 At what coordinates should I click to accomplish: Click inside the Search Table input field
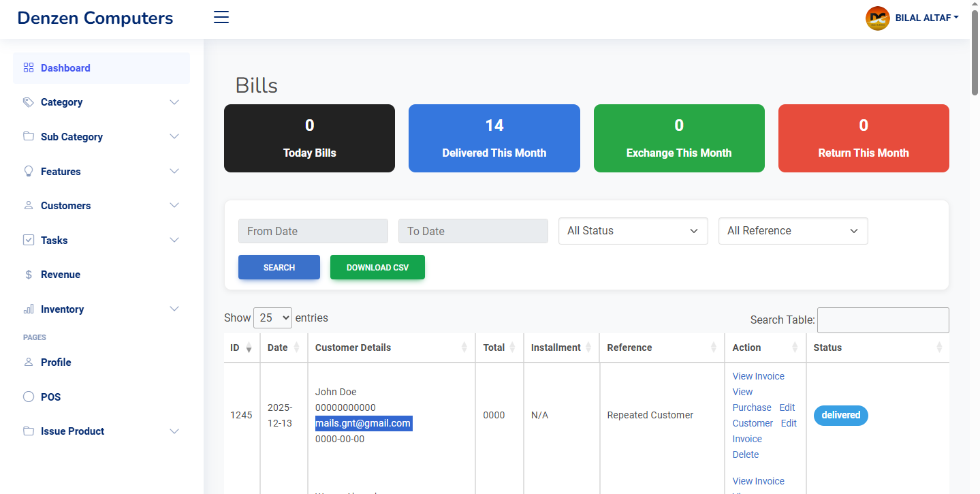point(883,320)
